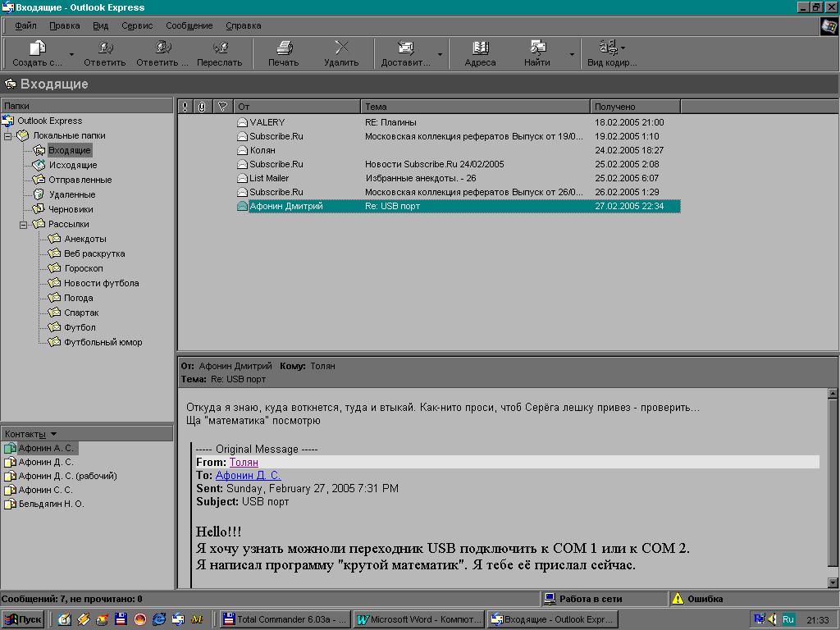Open the Сервис menu
This screenshot has width=840, height=630.
[137, 25]
